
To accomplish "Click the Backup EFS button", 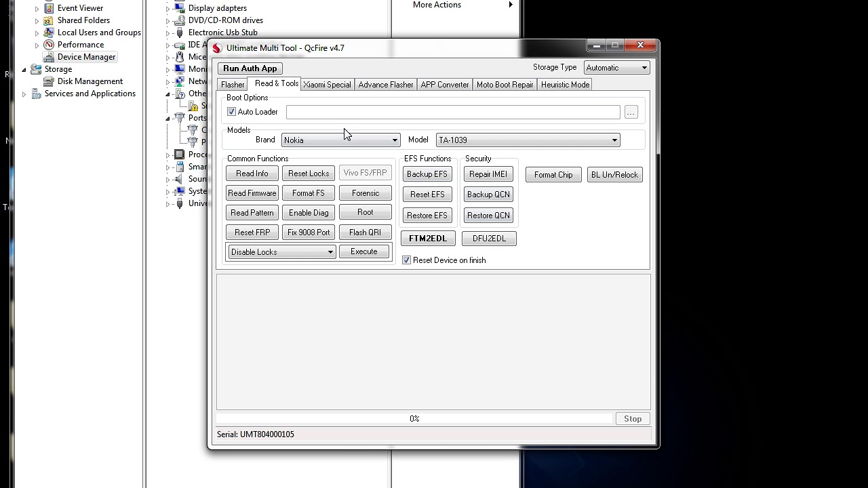I will coord(427,174).
